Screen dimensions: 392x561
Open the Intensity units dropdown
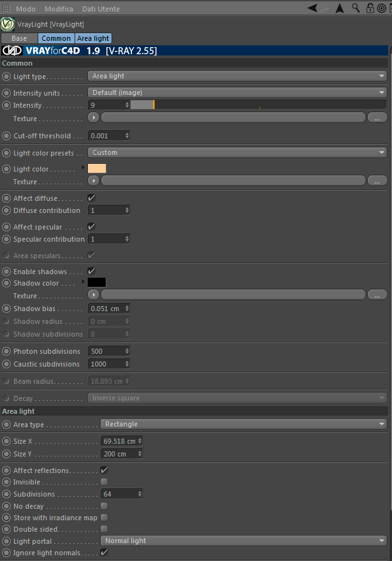pyautogui.click(x=238, y=92)
